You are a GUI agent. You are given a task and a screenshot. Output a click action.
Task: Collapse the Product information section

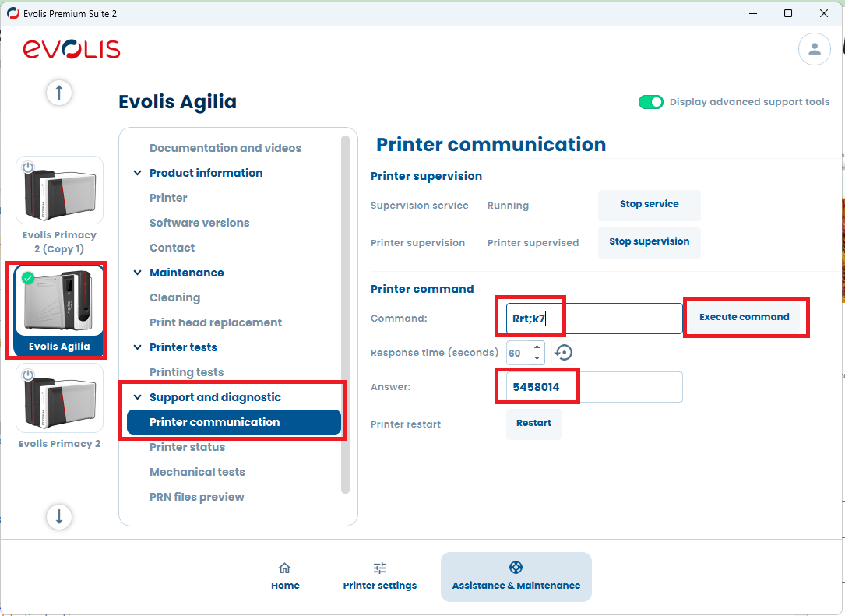137,173
